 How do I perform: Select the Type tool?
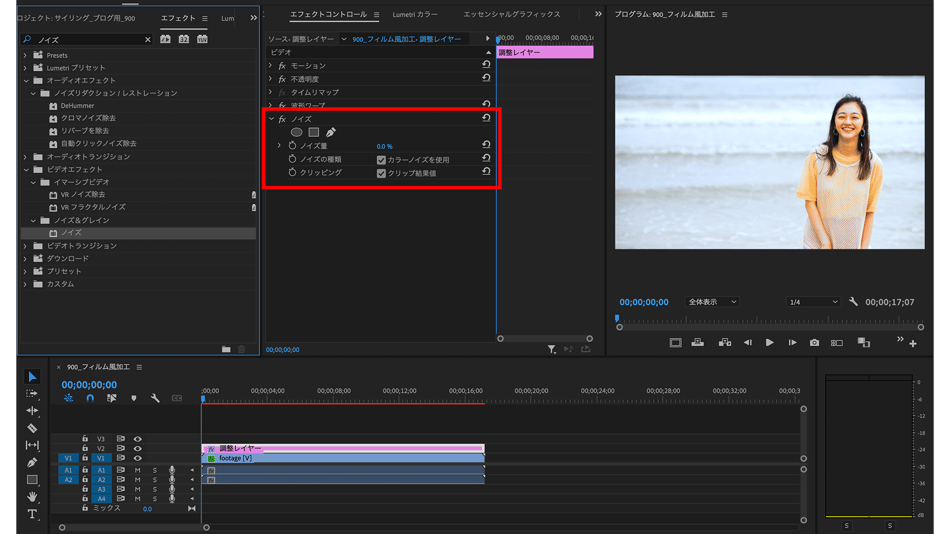(x=32, y=514)
